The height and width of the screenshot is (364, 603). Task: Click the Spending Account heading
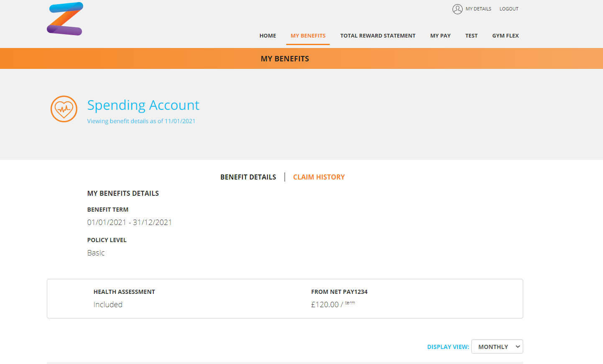143,105
